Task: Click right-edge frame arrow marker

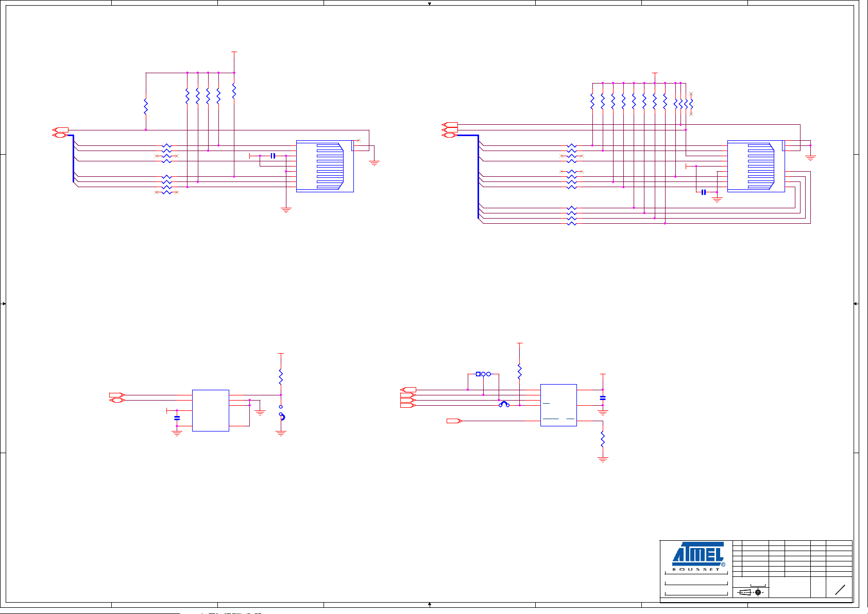Action: pos(856,304)
